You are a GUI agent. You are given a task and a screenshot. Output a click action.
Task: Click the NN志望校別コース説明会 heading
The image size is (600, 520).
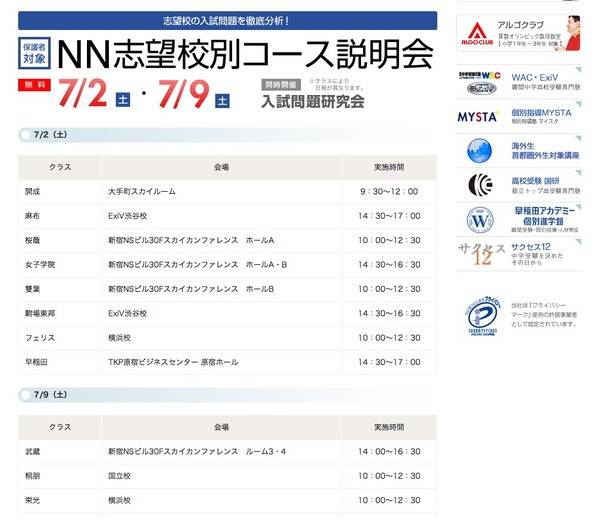(245, 54)
